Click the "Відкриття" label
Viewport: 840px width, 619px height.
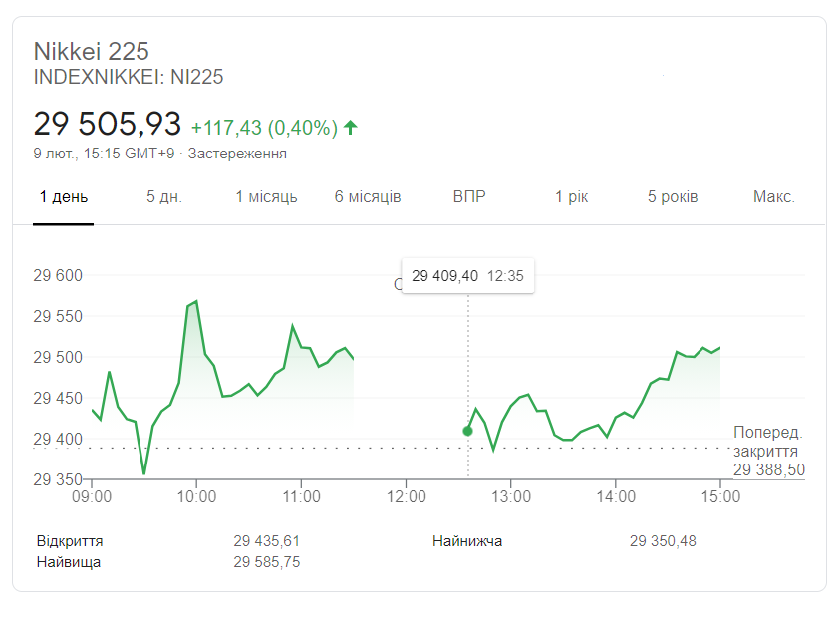[x=70, y=541]
